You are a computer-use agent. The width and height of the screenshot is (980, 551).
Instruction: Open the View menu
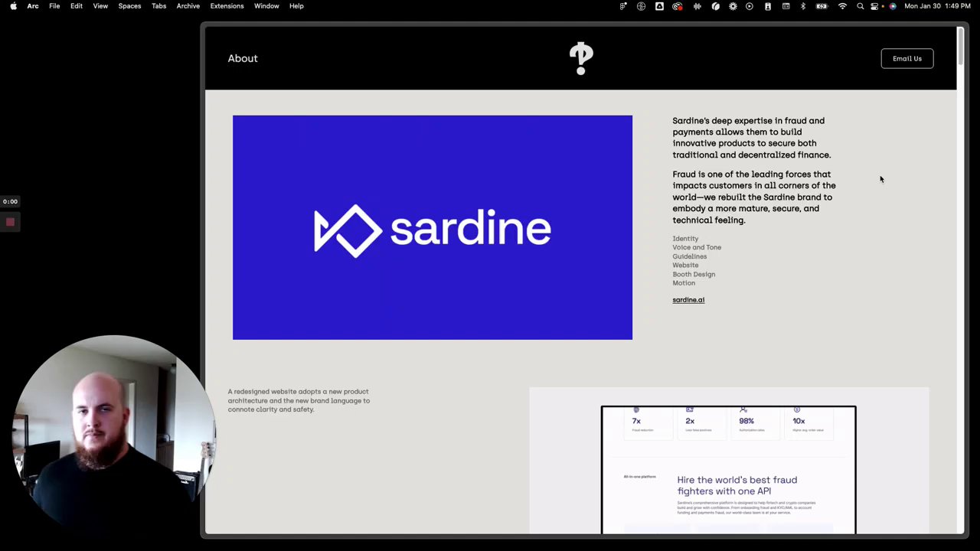(x=100, y=6)
